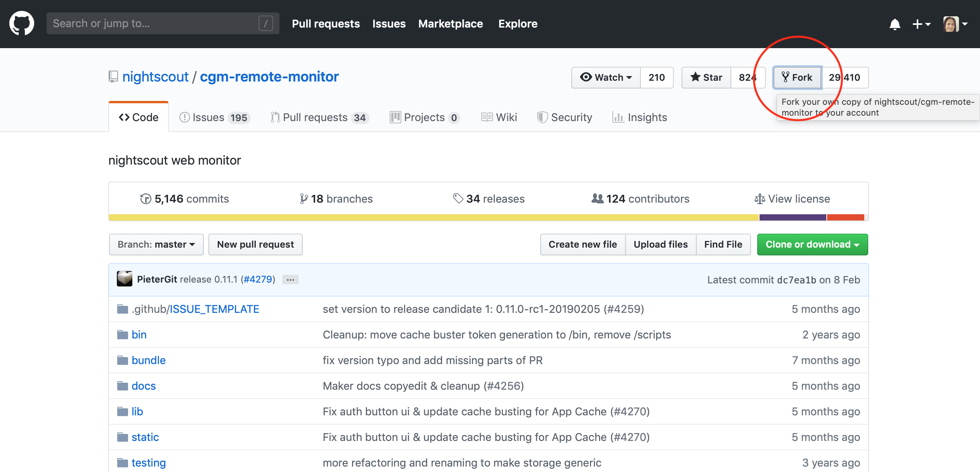Open the lib folder
Image resolution: width=980 pixels, height=472 pixels.
tap(137, 411)
